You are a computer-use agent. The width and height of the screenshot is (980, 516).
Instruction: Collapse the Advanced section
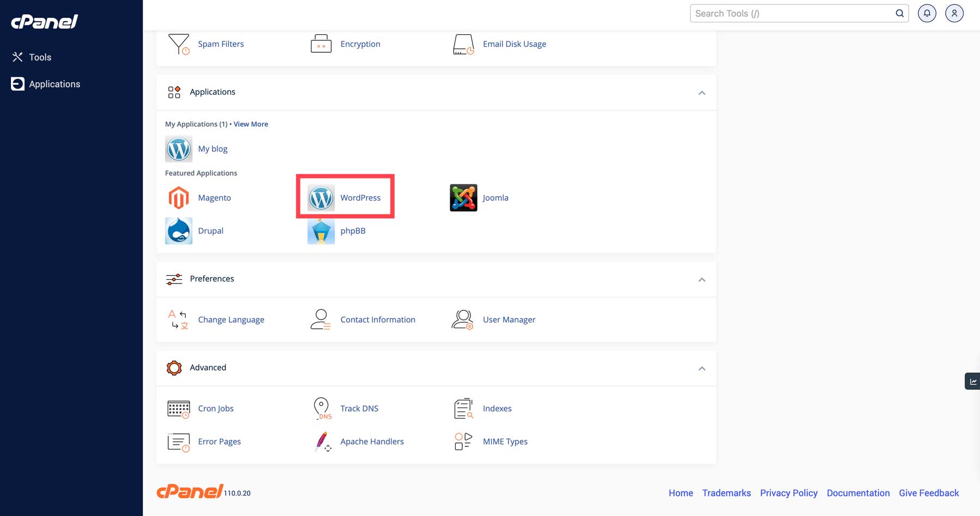pos(702,368)
